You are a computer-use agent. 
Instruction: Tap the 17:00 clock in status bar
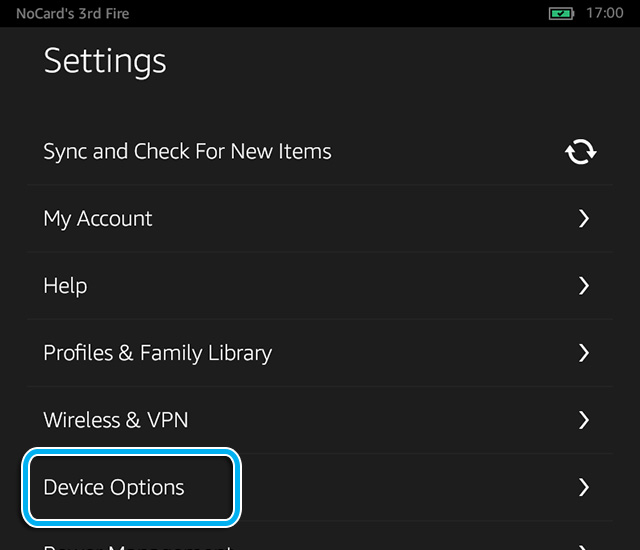pyautogui.click(x=604, y=13)
